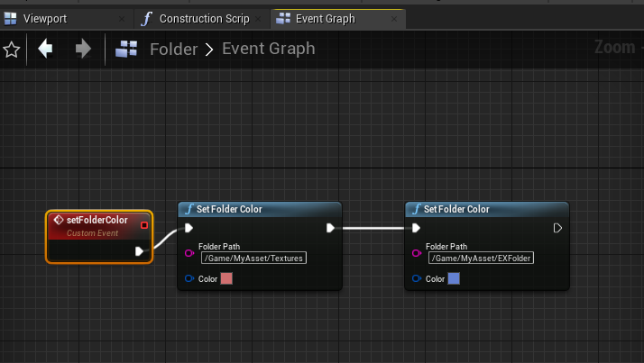This screenshot has width=644, height=363.
Task: Edit the /Game/MyAsset/Textures folder path field
Action: point(253,259)
